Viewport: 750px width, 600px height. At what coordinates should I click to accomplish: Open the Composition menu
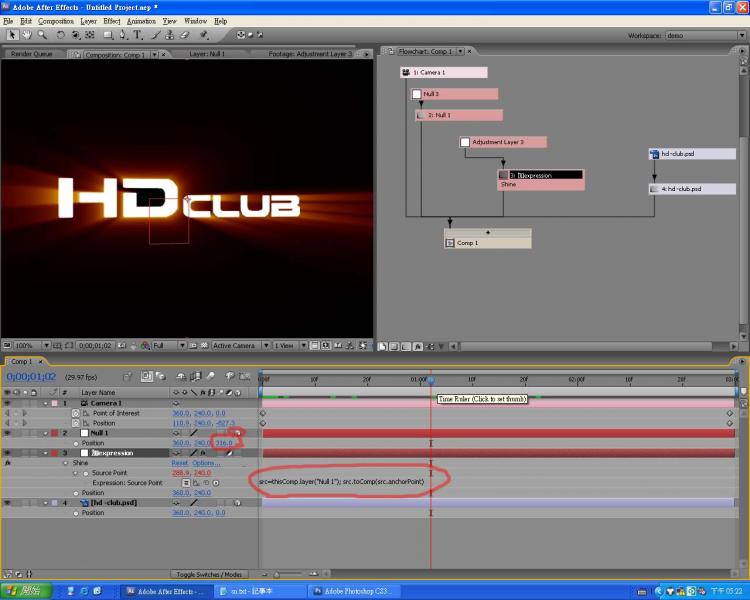[56, 20]
